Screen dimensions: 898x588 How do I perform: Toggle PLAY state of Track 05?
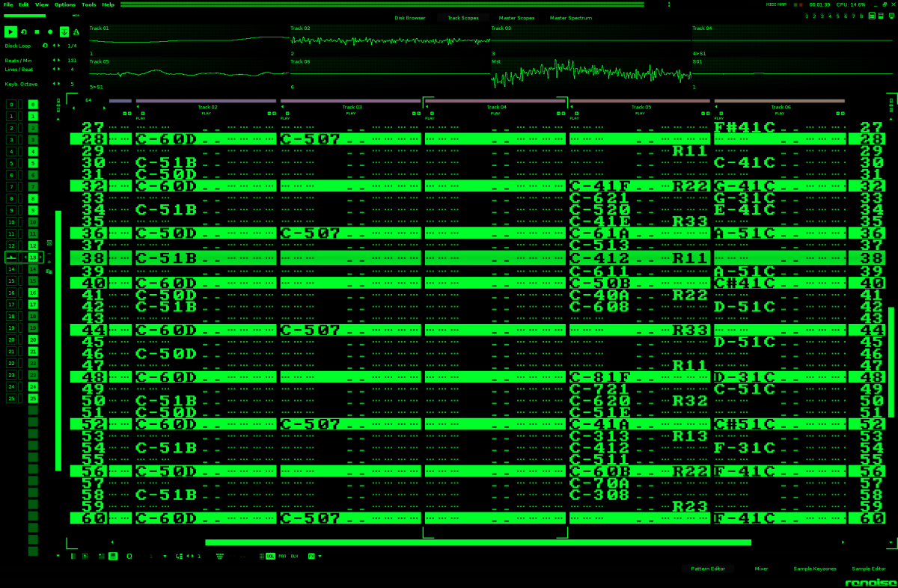(640, 113)
